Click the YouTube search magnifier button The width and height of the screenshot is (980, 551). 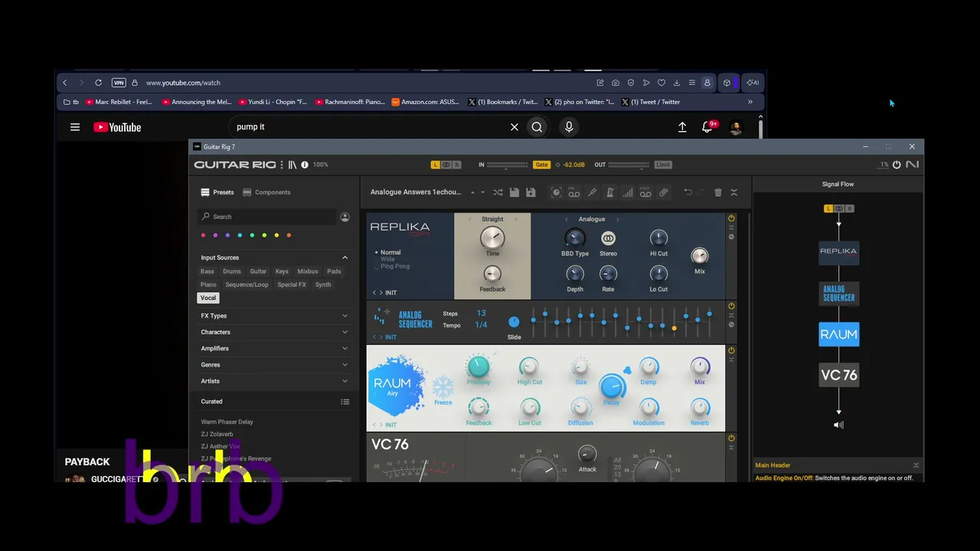pos(537,127)
